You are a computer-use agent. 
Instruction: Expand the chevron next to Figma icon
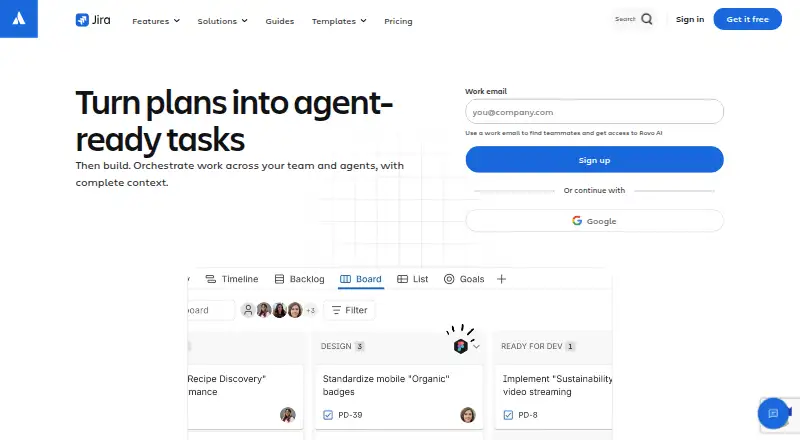pos(477,347)
